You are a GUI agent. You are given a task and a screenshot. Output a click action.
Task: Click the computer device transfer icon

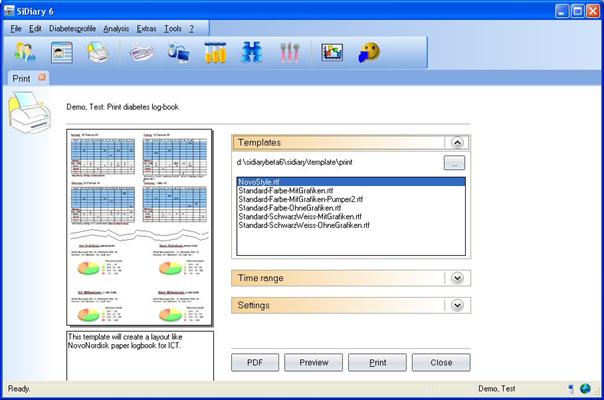[x=179, y=53]
